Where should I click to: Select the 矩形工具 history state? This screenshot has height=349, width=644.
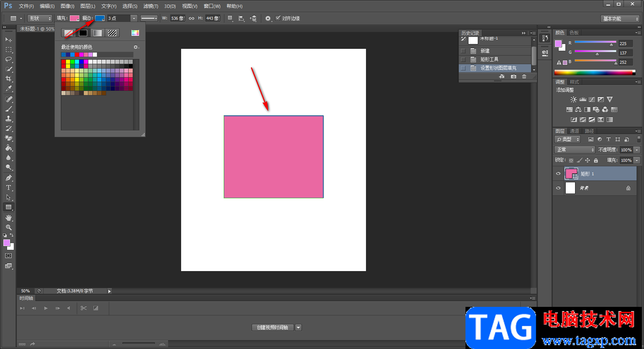click(489, 59)
